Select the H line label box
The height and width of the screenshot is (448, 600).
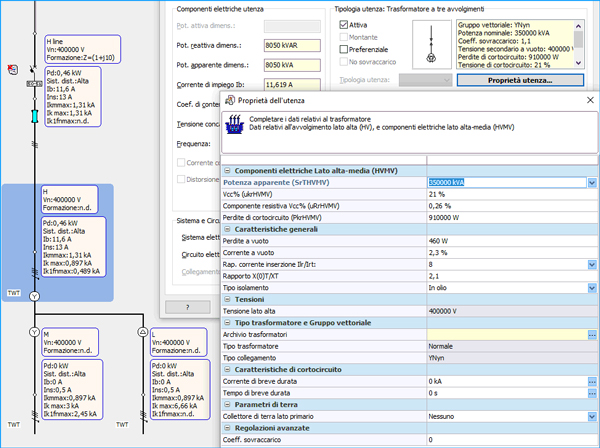[x=83, y=49]
